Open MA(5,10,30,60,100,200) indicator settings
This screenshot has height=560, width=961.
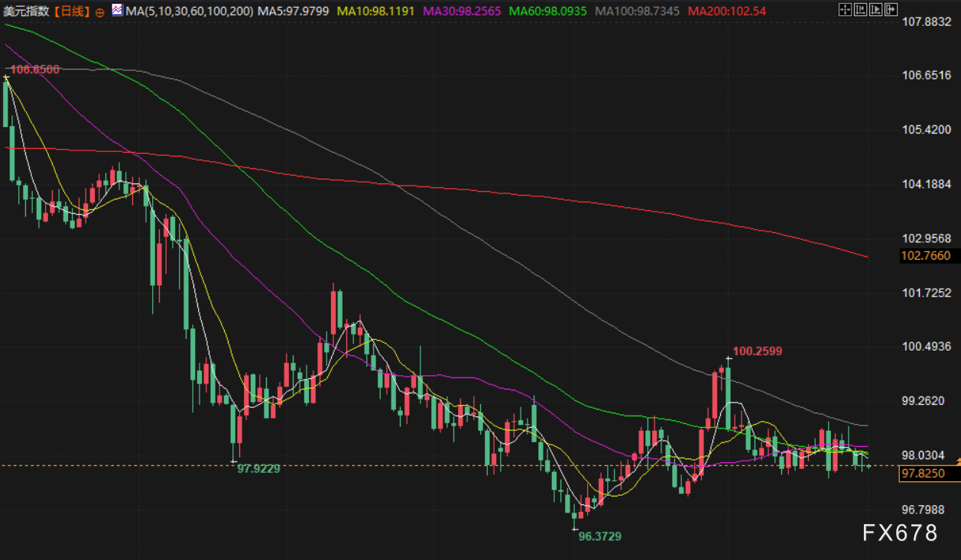coord(189,11)
